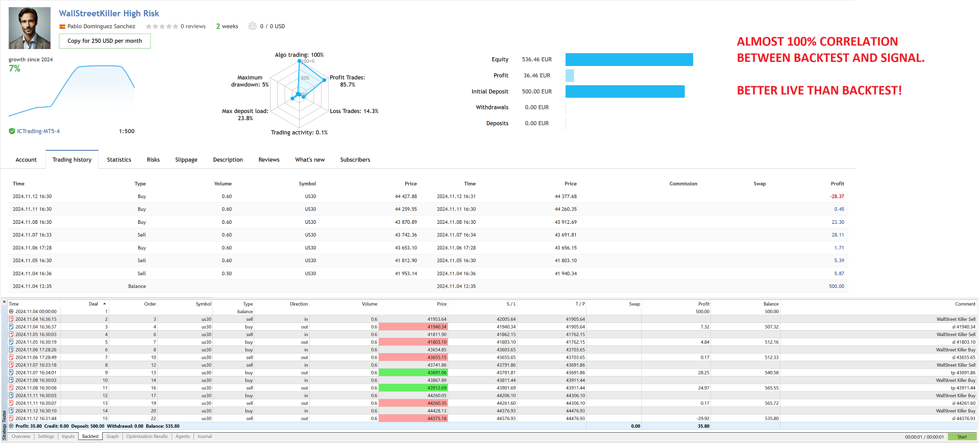The image size is (980, 444).
Task: Click deal icon for 2024.11.07 16:34:01
Action: (x=11, y=373)
